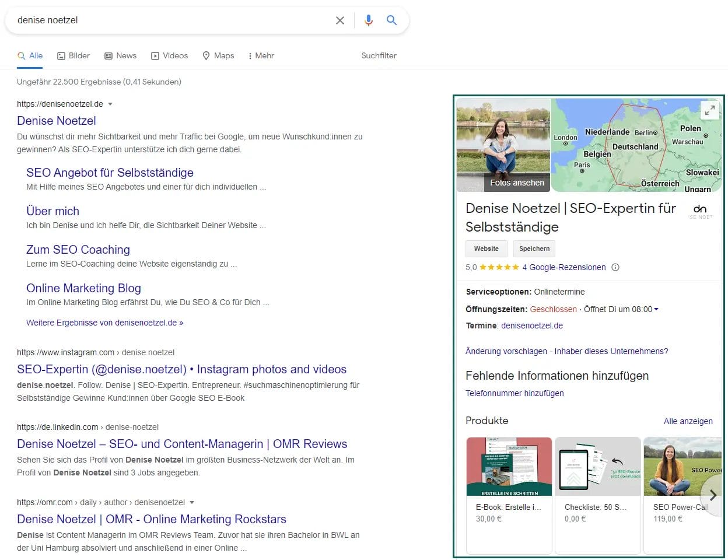This screenshot has height=560, width=728.
Task: Submit search with the magnifier icon
Action: pos(392,20)
